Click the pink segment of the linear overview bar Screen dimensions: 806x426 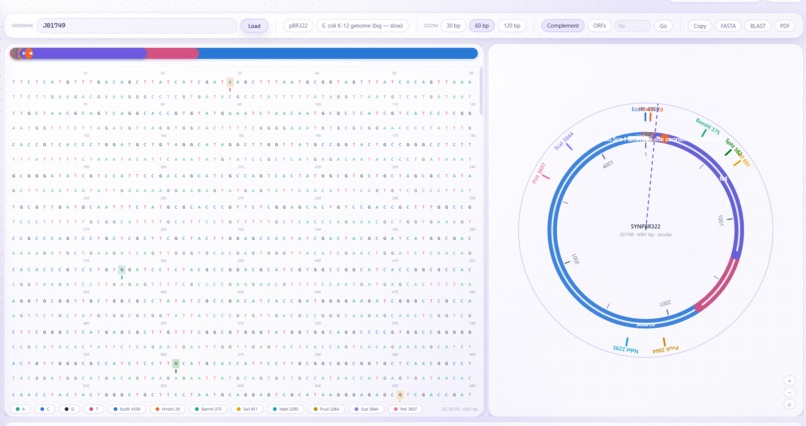coord(172,53)
